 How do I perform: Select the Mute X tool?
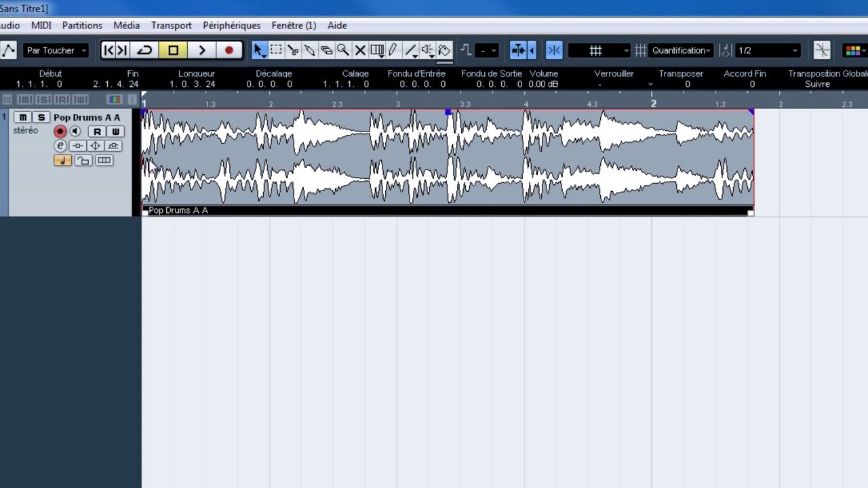[x=360, y=50]
